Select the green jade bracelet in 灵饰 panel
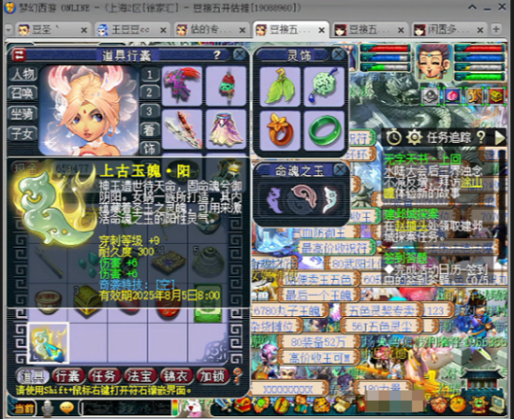514x420 pixels. click(x=324, y=130)
